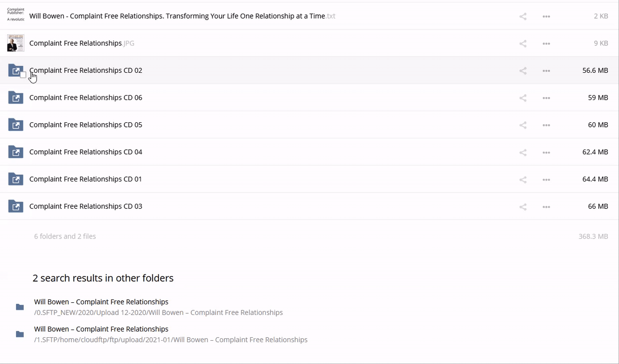Click the CD 05 shared folder icon
619x364 pixels.
pos(16,125)
